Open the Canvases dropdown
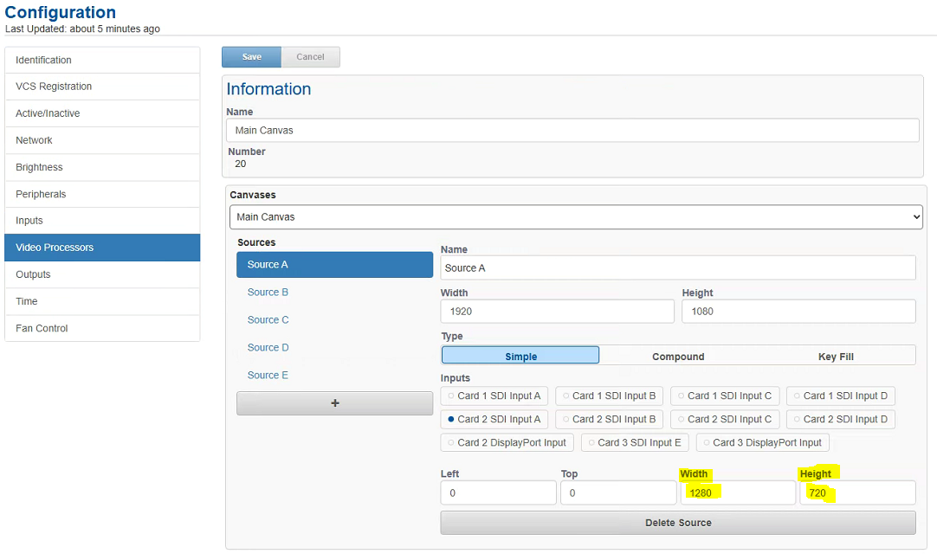Viewport: 937px width, 560px height. coord(576,217)
